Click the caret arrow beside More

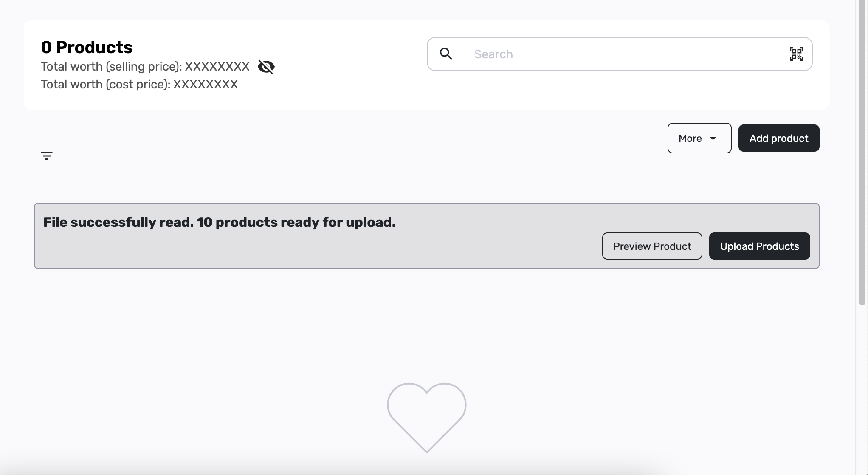(713, 138)
